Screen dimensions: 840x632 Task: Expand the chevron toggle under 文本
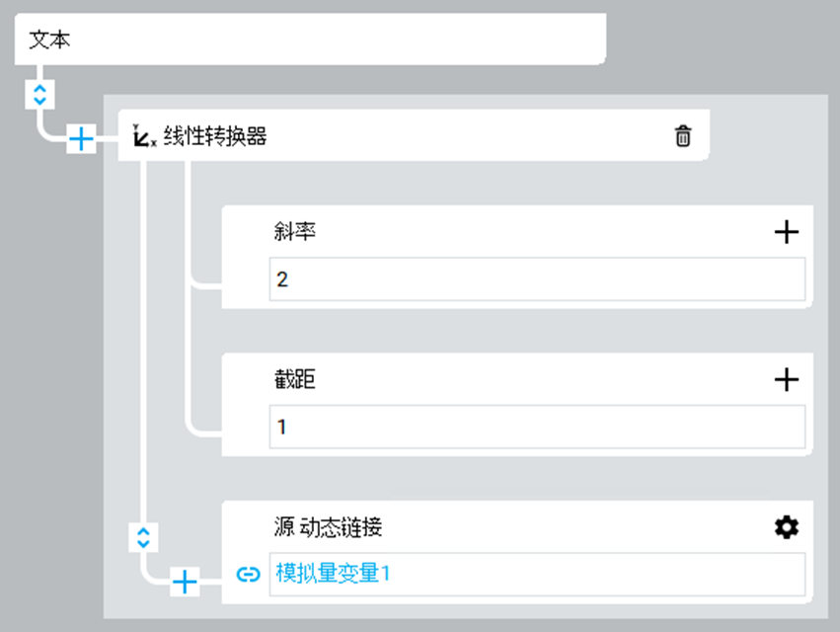tap(38, 95)
